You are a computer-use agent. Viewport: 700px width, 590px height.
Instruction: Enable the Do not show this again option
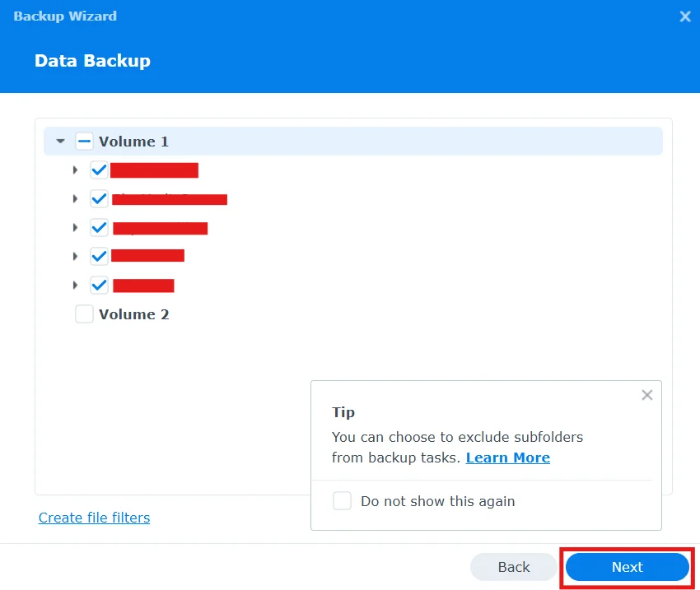click(x=342, y=500)
